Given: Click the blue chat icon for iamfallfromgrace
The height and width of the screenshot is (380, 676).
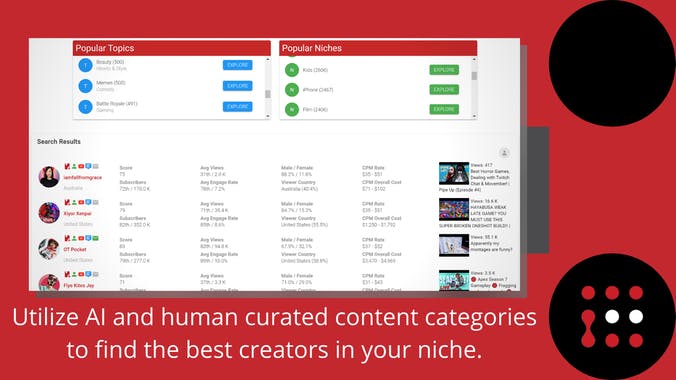Looking at the screenshot, I should point(88,166).
